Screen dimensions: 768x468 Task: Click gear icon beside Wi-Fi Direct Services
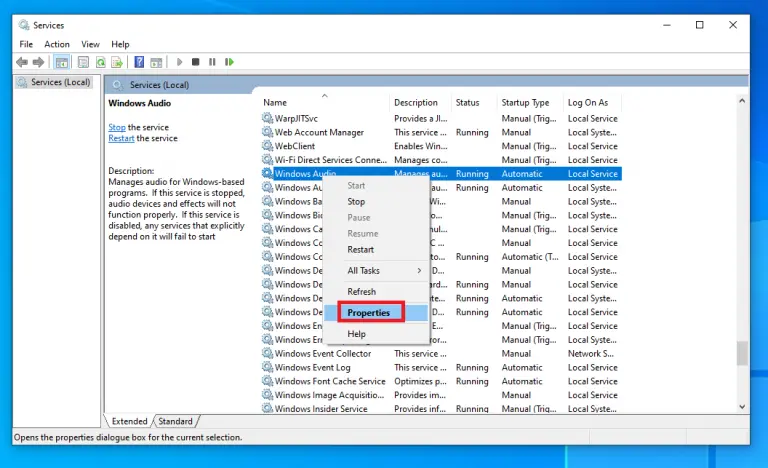coord(267,159)
